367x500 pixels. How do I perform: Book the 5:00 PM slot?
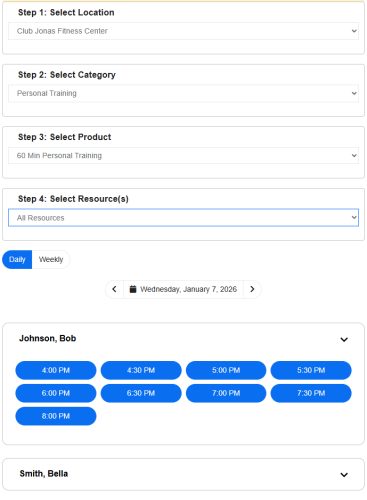tap(226, 370)
